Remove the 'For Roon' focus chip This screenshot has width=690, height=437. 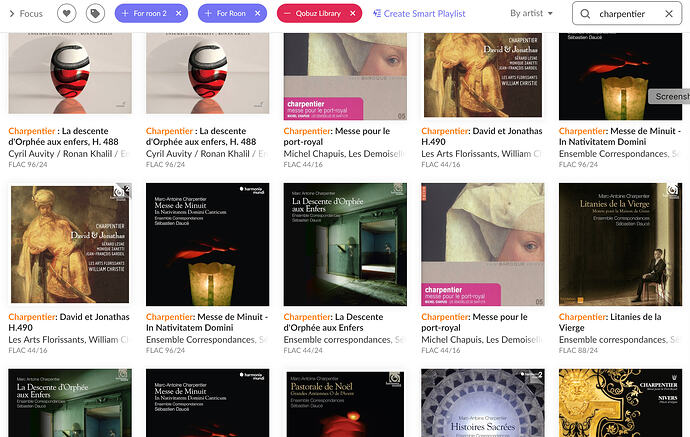(x=257, y=14)
